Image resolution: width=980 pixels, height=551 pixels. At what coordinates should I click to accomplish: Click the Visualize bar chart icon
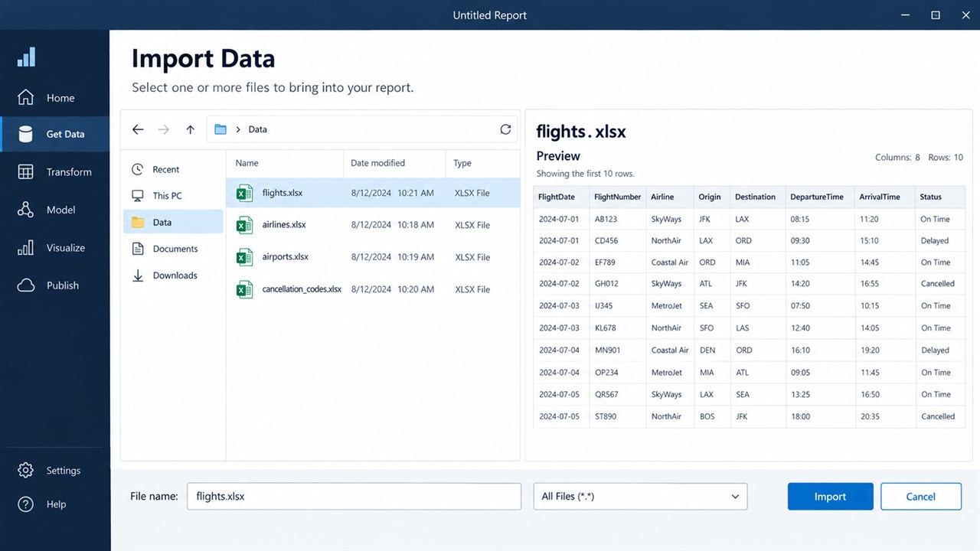[x=25, y=248]
